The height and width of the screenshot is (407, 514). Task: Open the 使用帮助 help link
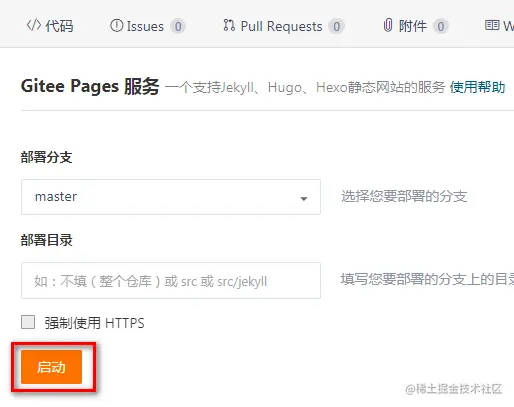pyautogui.click(x=477, y=87)
